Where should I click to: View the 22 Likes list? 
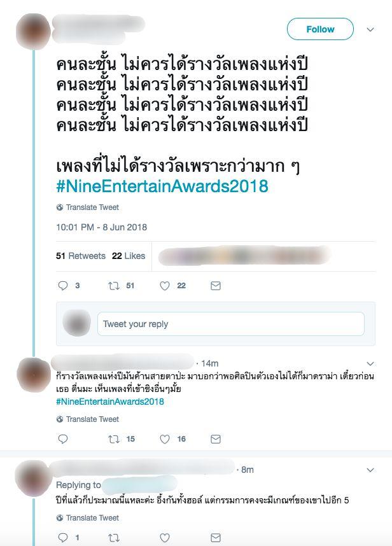point(129,256)
